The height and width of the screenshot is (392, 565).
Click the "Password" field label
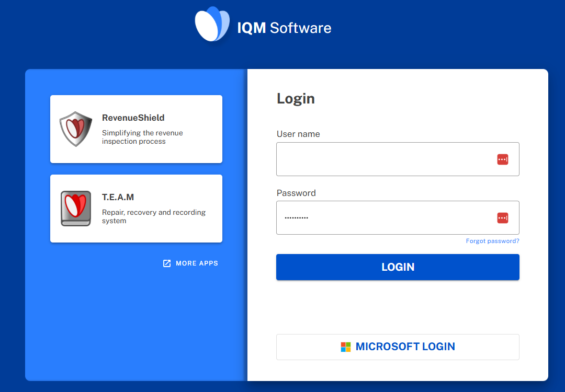[x=296, y=193]
